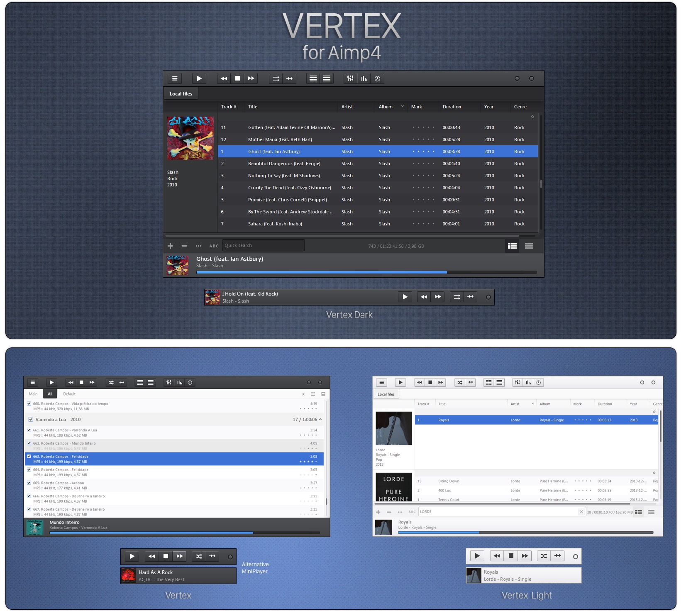This screenshot has height=616, width=686.
Task: Uncheck track 666 De Janeiro a Janeiro
Action: [x=29, y=496]
